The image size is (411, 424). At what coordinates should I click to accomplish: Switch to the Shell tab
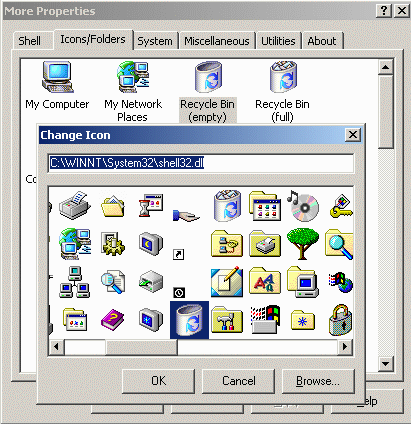click(x=30, y=41)
